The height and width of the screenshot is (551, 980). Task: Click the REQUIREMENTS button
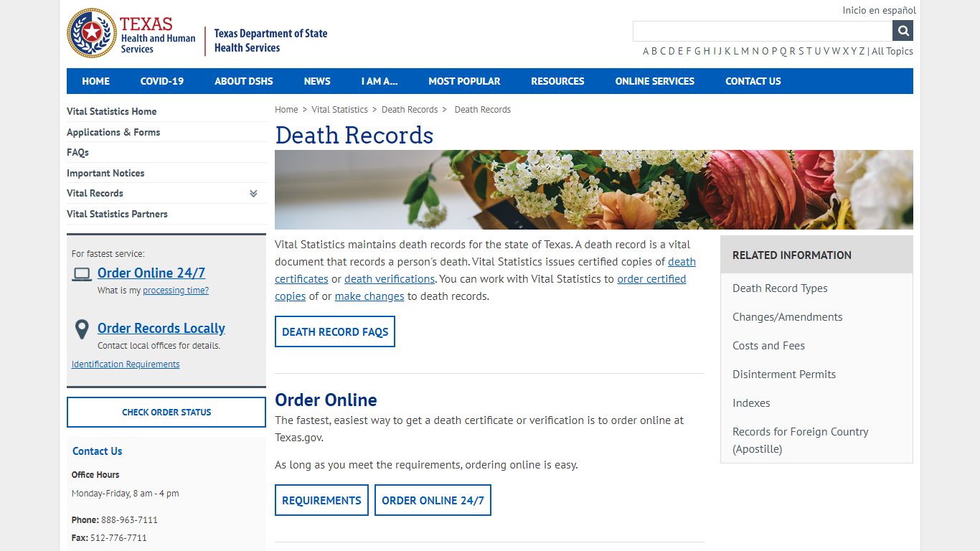321,500
